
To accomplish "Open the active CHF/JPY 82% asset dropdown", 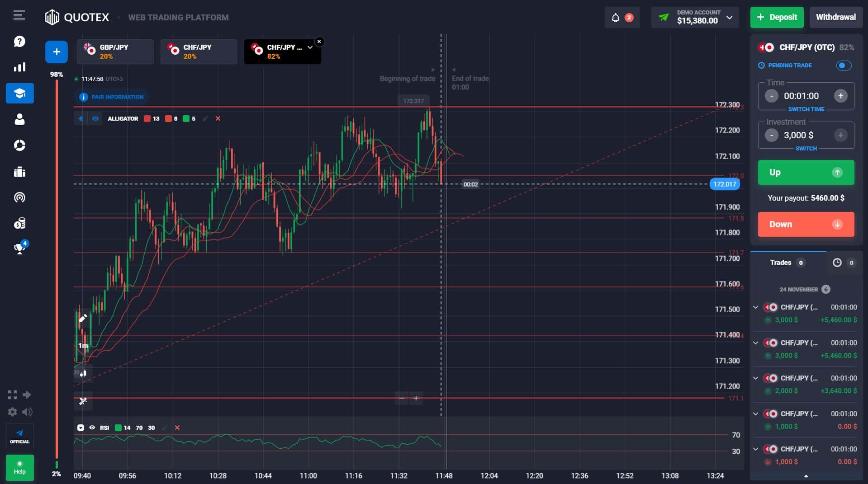I will pos(310,47).
